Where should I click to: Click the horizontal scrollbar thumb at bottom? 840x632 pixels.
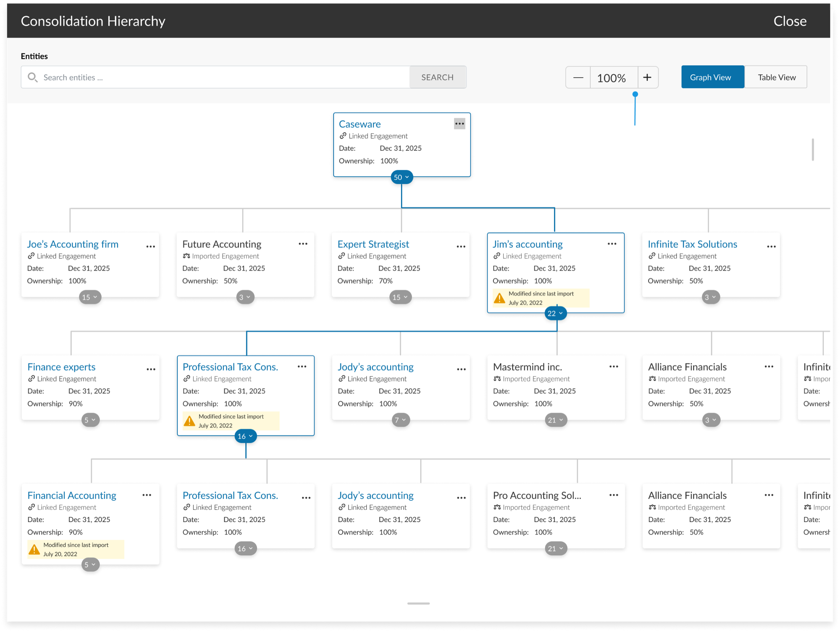coord(418,603)
